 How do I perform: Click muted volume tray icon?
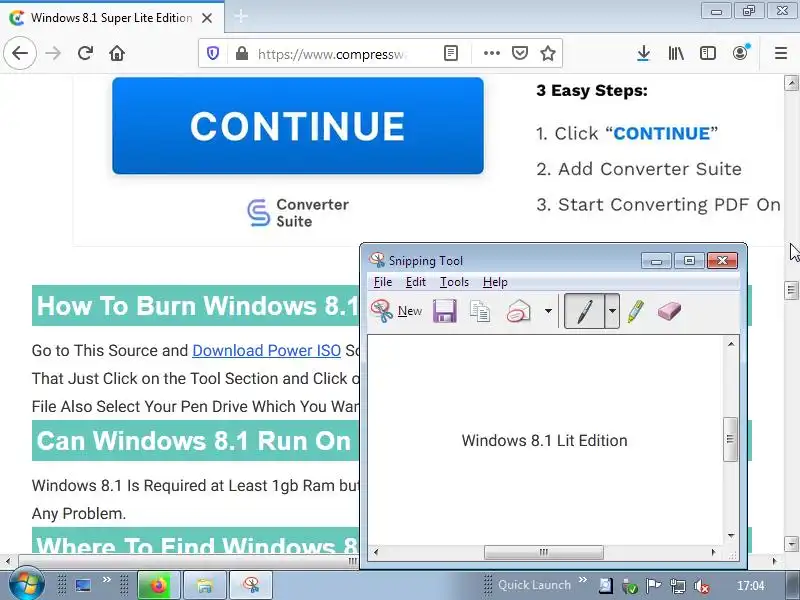click(703, 587)
